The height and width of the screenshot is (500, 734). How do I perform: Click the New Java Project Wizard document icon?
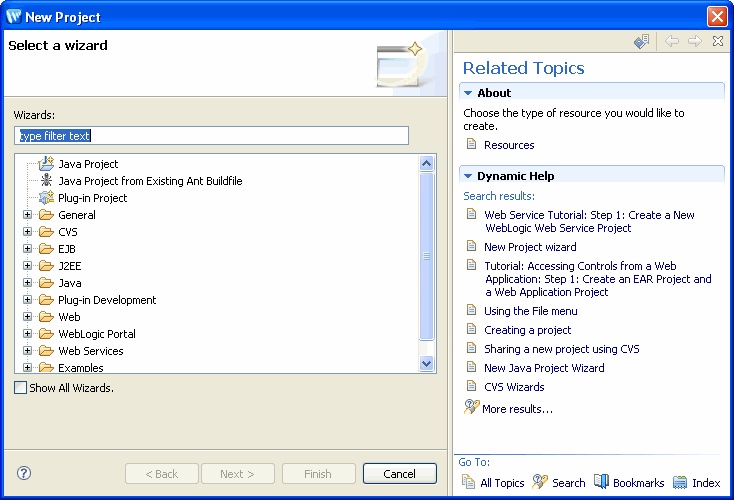[x=471, y=367]
